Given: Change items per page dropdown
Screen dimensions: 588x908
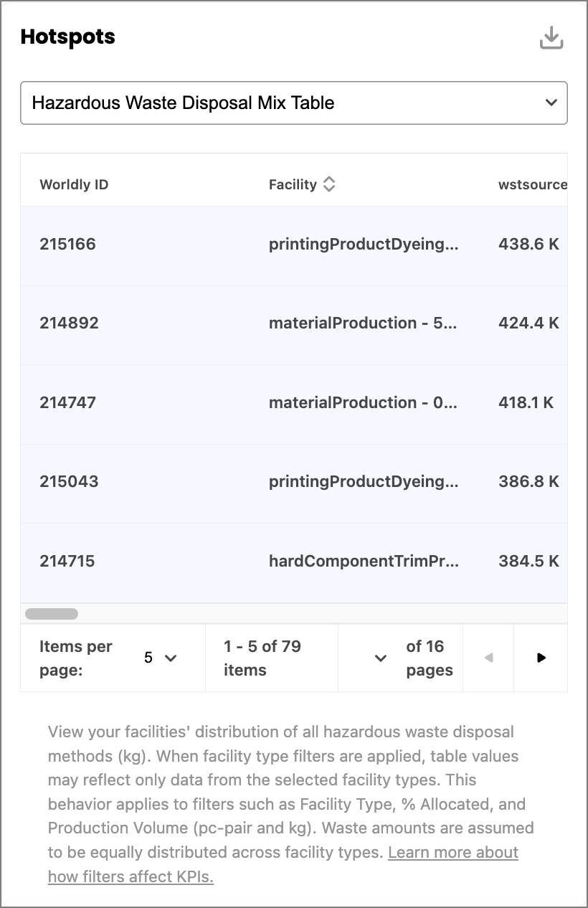Looking at the screenshot, I should (160, 658).
